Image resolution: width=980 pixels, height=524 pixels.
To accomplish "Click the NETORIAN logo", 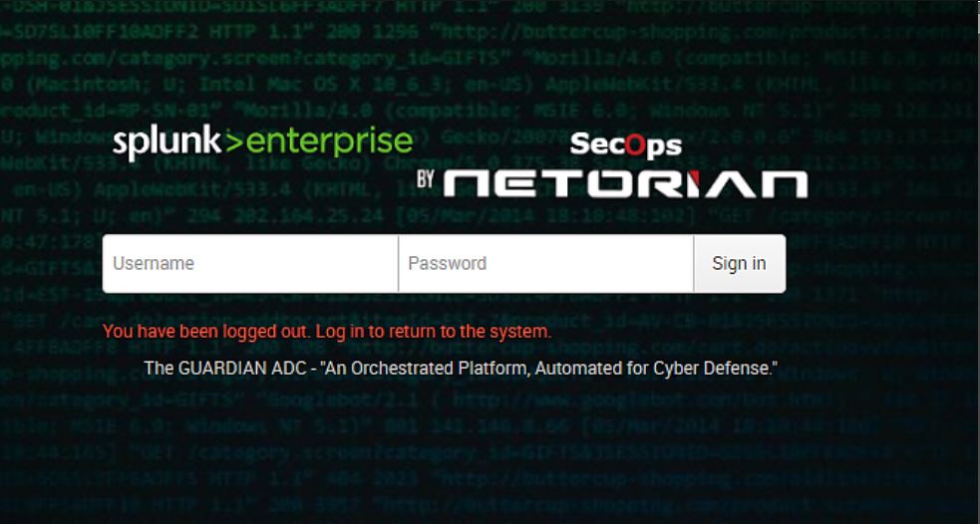I will pos(626,184).
